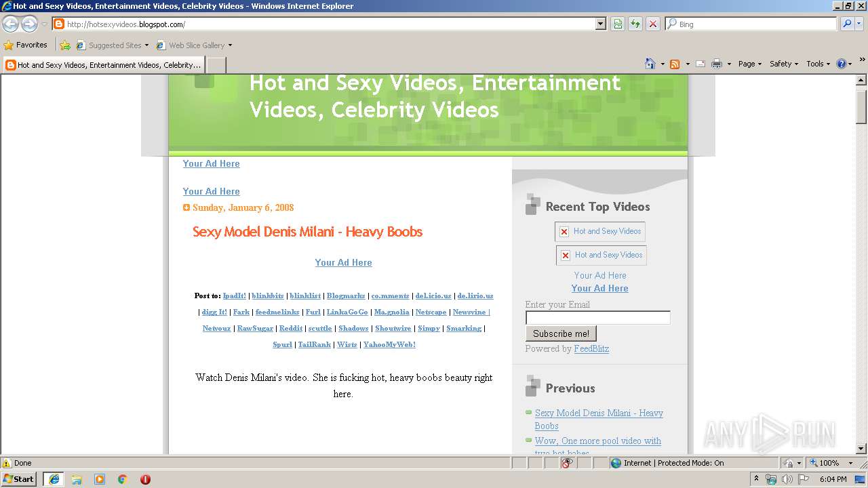Screen dimensions: 868x488
Task: Go forward with the Forward arrow button
Action: click(x=29, y=24)
